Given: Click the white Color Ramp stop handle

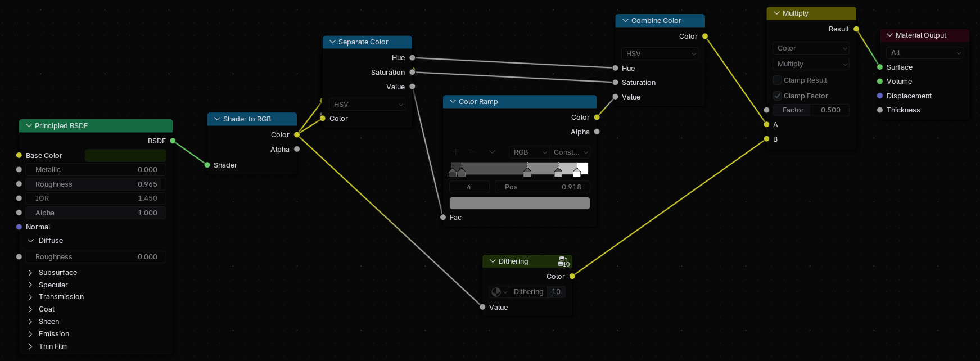Looking at the screenshot, I should pos(577,172).
